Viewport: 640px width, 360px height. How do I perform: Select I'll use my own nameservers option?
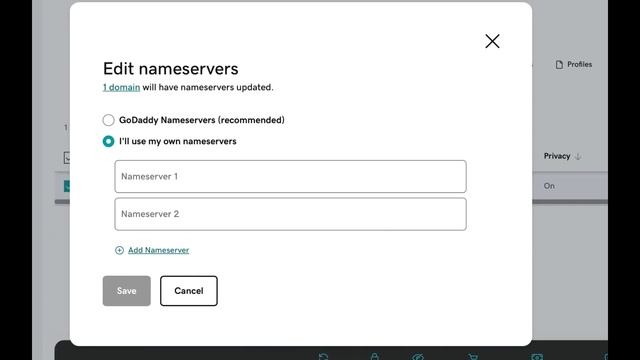(108, 141)
